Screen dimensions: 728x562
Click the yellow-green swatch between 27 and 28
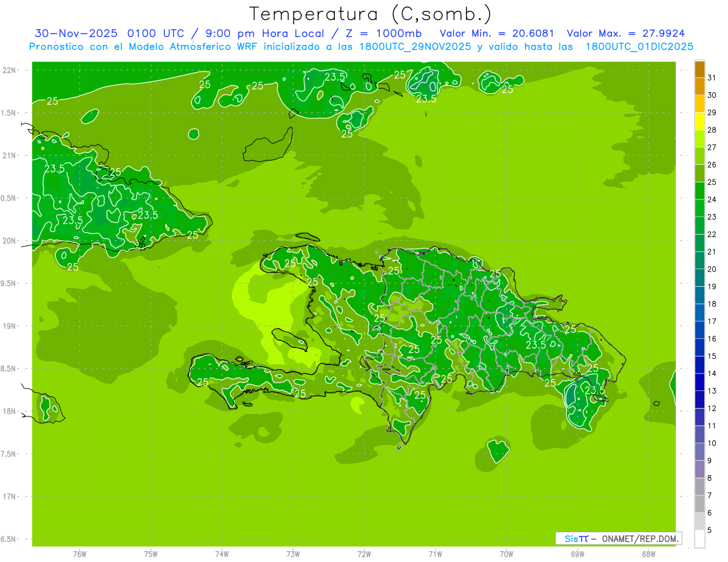(699, 138)
